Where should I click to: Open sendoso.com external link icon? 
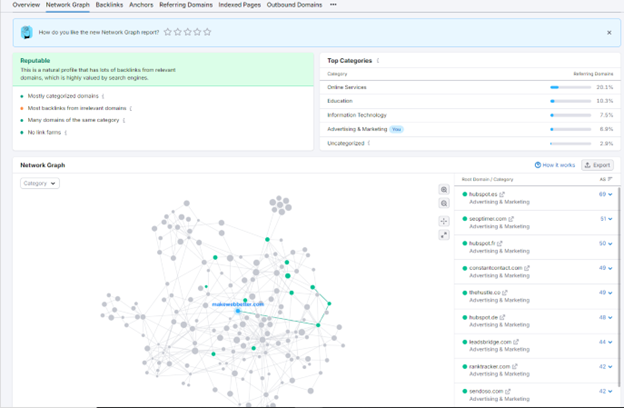click(507, 391)
